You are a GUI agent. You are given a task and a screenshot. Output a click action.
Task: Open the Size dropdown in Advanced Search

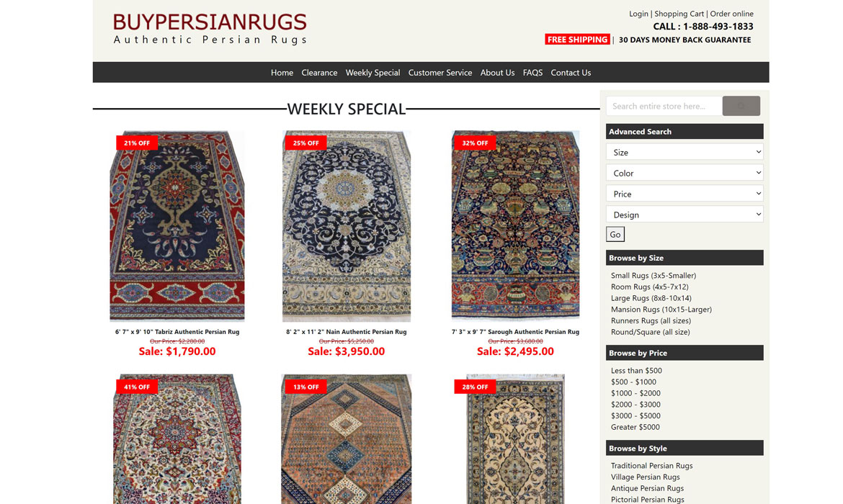coord(684,152)
